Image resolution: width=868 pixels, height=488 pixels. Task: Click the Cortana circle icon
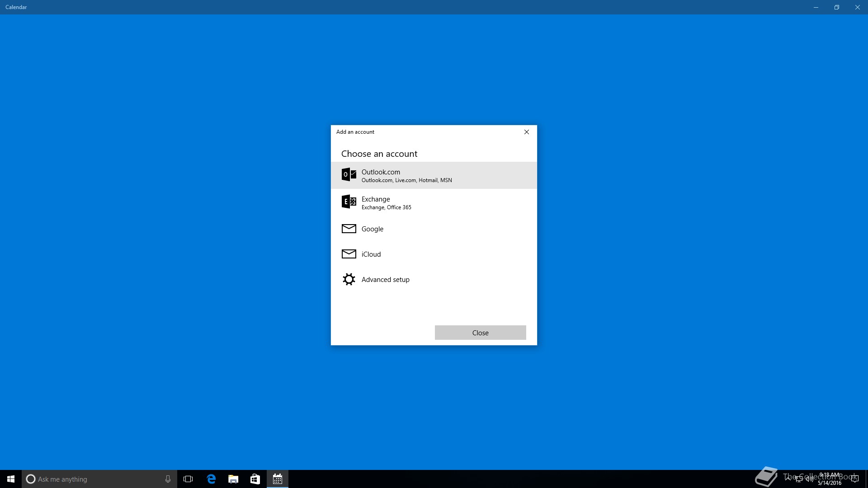(x=31, y=479)
